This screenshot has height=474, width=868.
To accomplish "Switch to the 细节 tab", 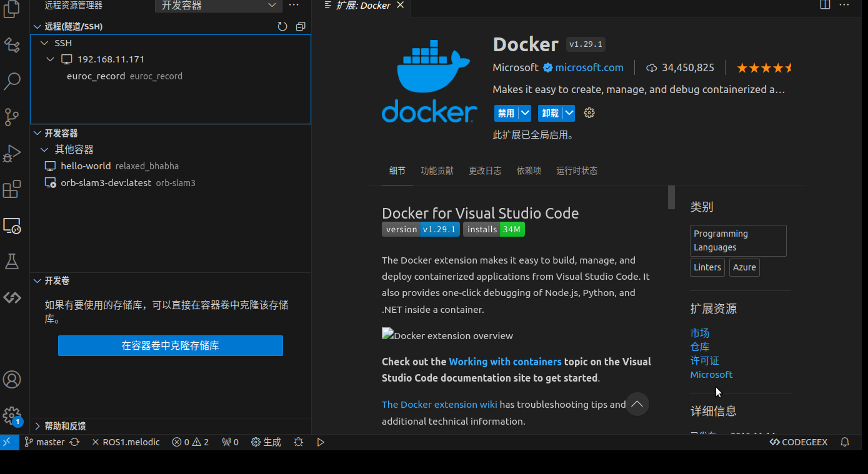I will pos(397,170).
